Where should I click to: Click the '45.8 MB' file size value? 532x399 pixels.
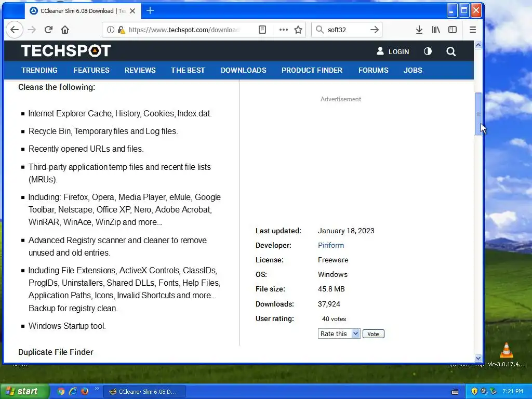click(331, 289)
